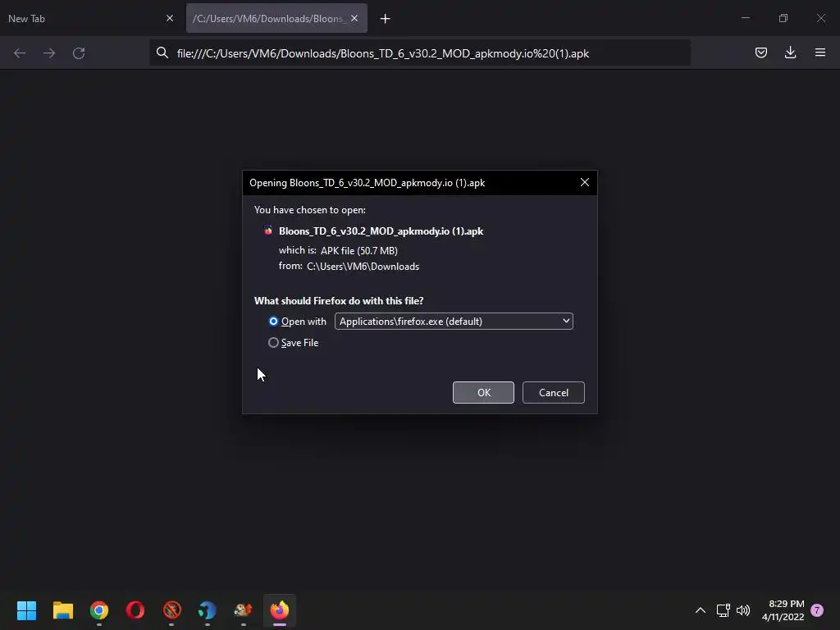Viewport: 840px width, 630px height.
Task: Select the Open with radio button
Action: coord(273,322)
